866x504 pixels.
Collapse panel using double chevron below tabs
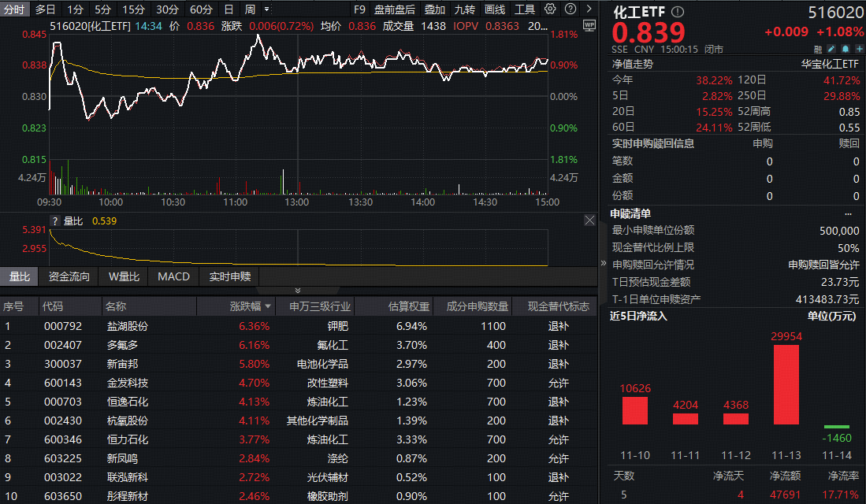297,291
